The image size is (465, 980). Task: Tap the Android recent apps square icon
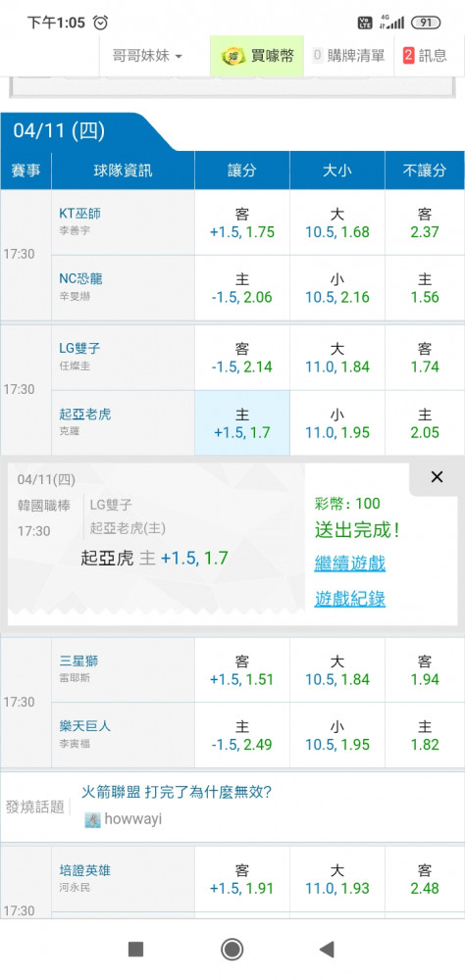click(135, 950)
